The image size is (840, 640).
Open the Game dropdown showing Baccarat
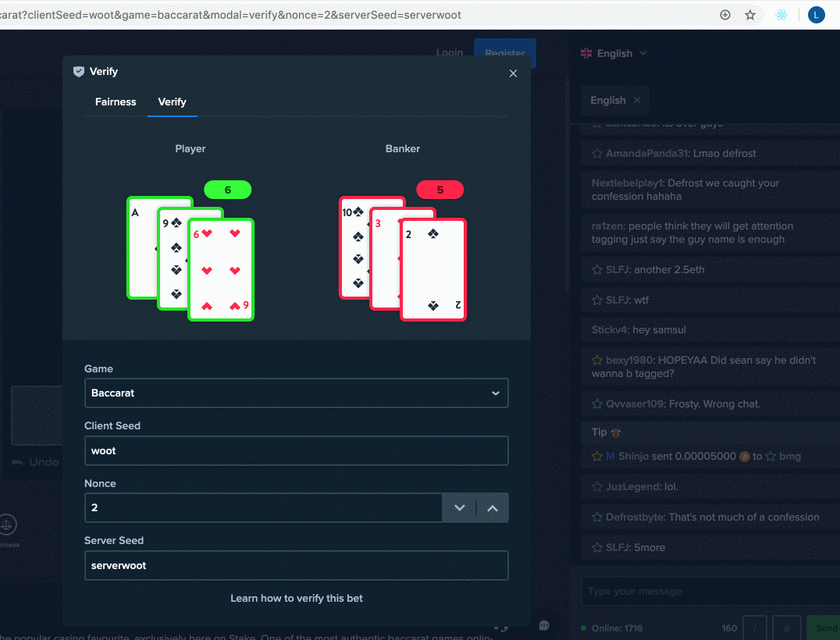[x=296, y=393]
